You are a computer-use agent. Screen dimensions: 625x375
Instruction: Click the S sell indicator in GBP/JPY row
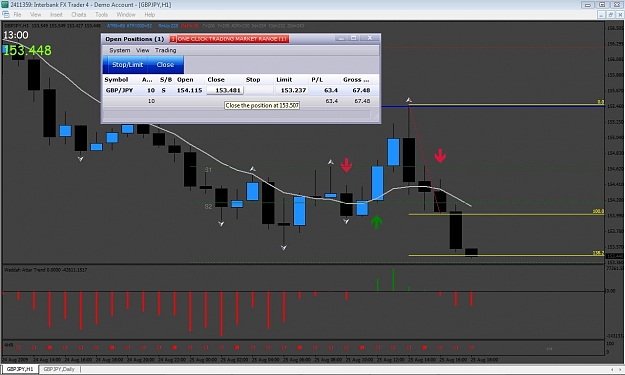click(x=163, y=90)
